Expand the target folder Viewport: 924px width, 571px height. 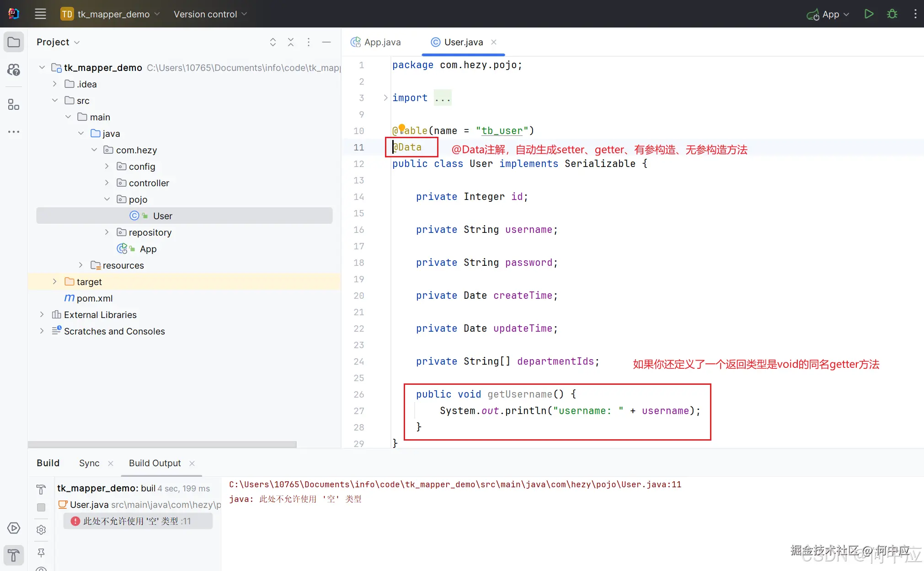click(x=54, y=281)
